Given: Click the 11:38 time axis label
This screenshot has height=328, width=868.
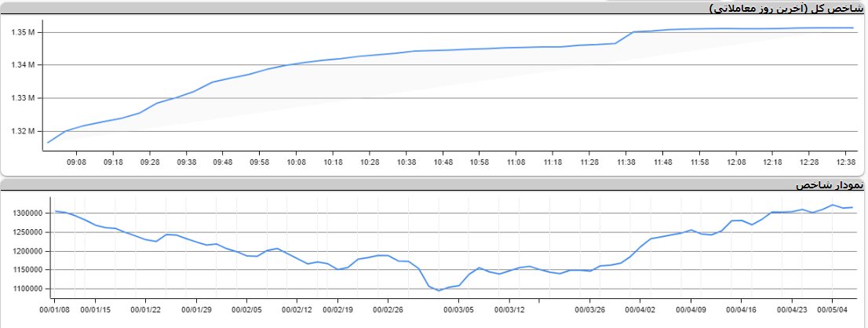Looking at the screenshot, I should tap(625, 162).
